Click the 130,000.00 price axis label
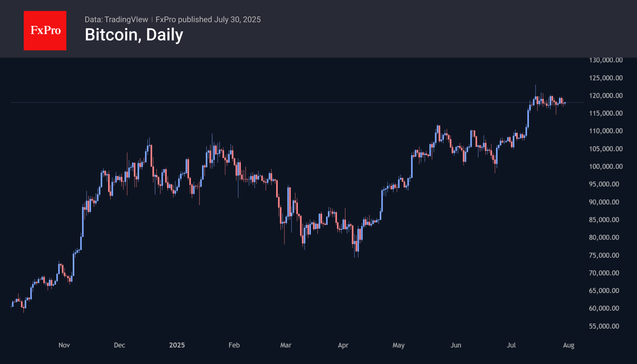The height and width of the screenshot is (364, 637). click(606, 60)
